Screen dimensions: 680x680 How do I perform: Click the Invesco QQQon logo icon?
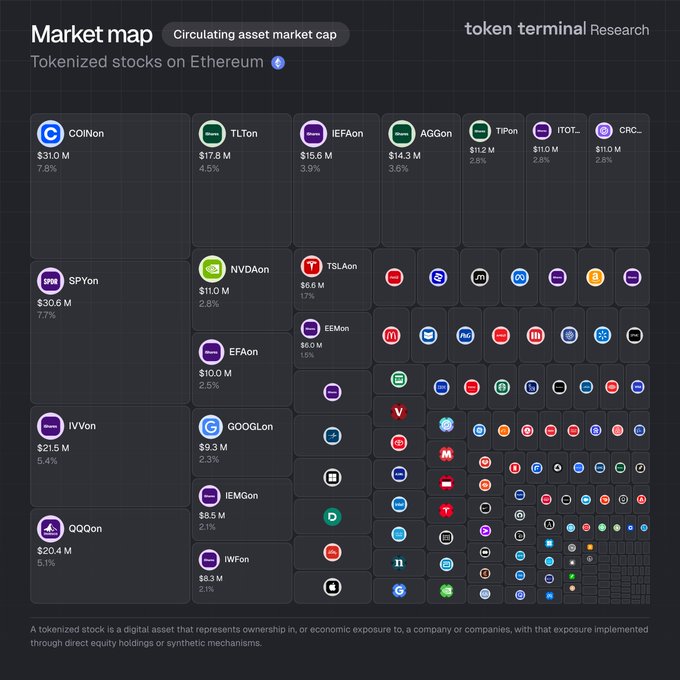(x=50, y=528)
